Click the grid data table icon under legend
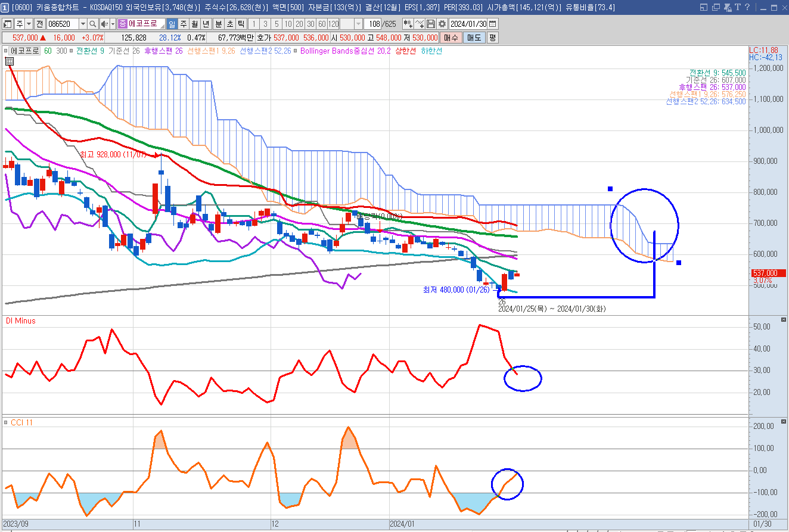The width and height of the screenshot is (789, 532). 10,61
